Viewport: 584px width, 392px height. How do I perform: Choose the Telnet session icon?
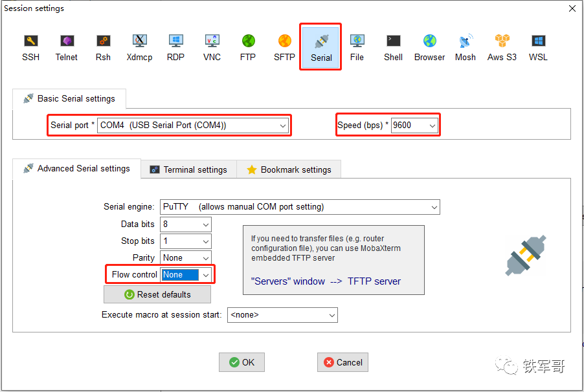point(67,48)
